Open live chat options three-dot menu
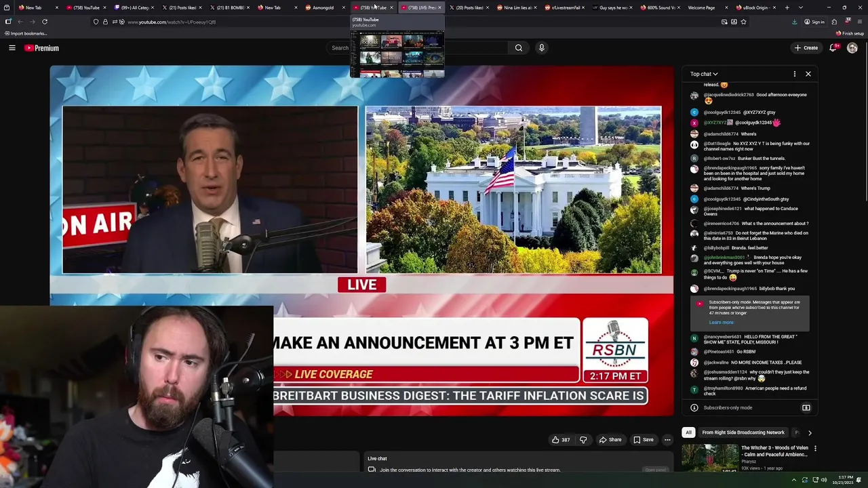868x488 pixels. click(795, 74)
